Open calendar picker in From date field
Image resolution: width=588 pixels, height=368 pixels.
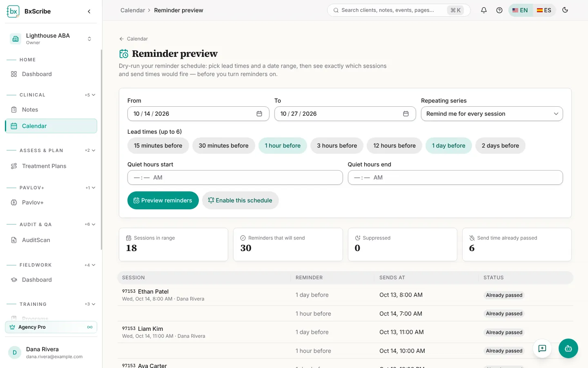(x=259, y=114)
